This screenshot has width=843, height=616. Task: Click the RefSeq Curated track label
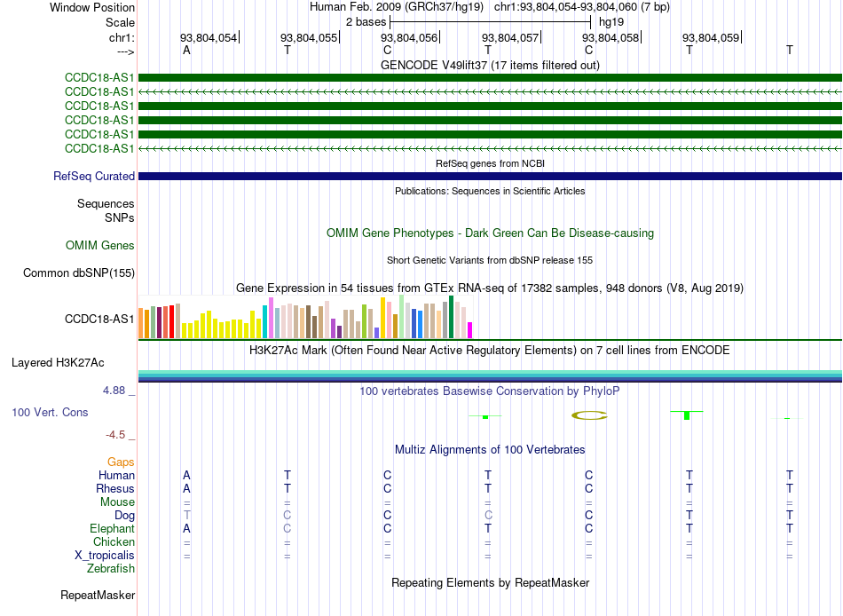pyautogui.click(x=94, y=176)
